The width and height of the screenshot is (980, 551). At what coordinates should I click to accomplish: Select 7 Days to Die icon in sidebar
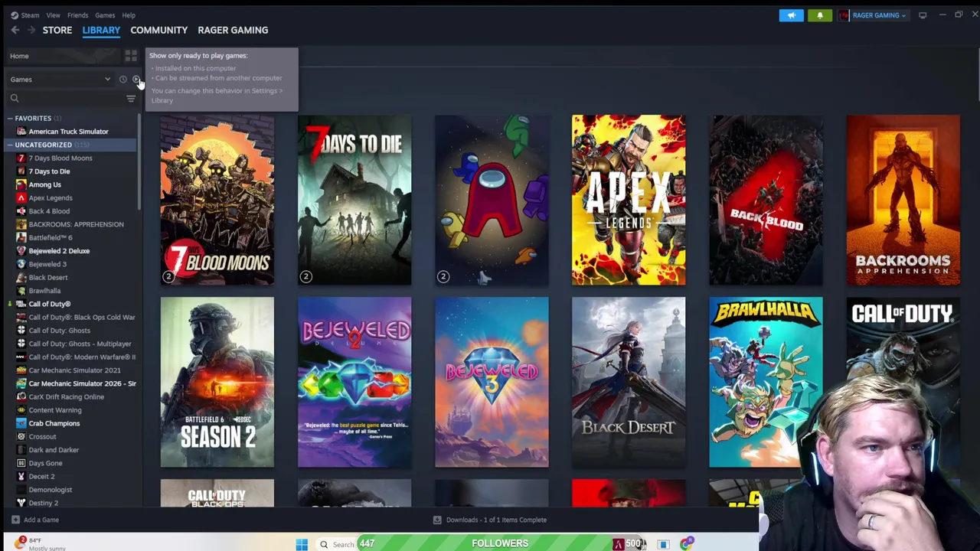(x=21, y=171)
